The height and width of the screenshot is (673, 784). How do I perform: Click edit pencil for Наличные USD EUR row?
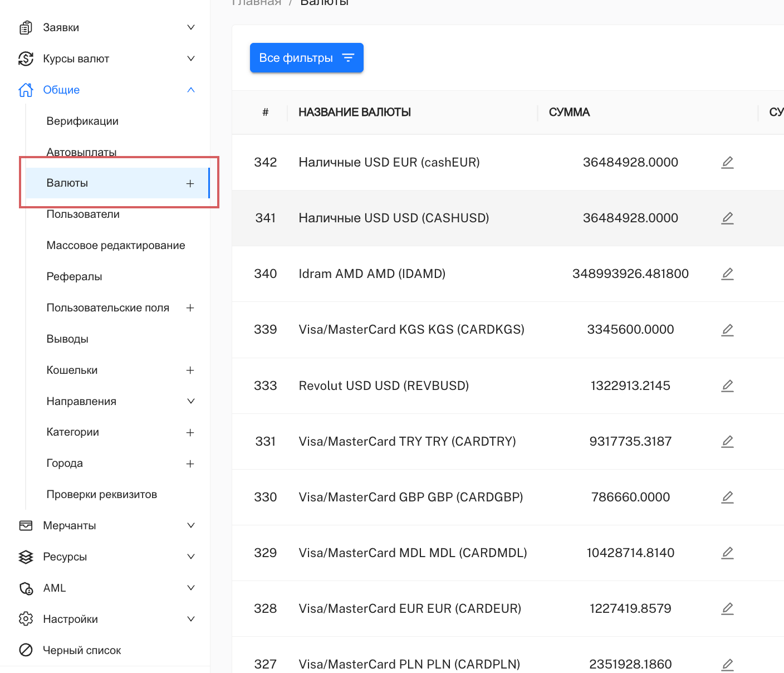727,162
